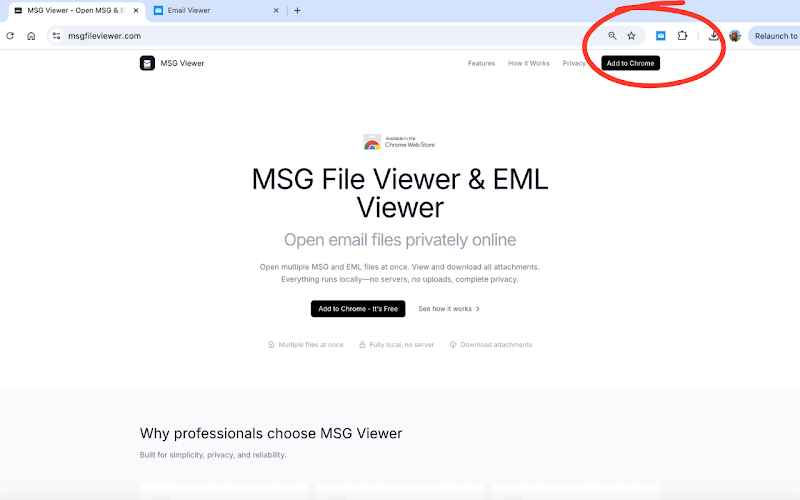Click the Add to Chrome header button
The height and width of the screenshot is (500, 800).
[631, 63]
